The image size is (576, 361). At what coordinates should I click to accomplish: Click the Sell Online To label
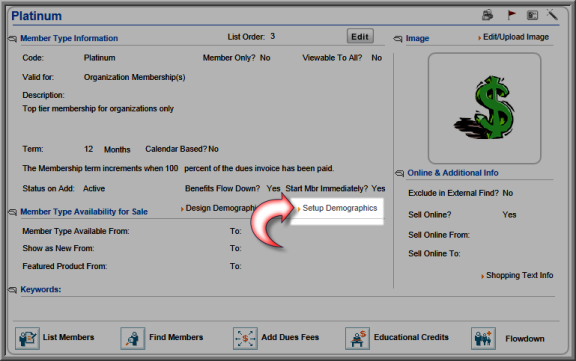pos(434,254)
